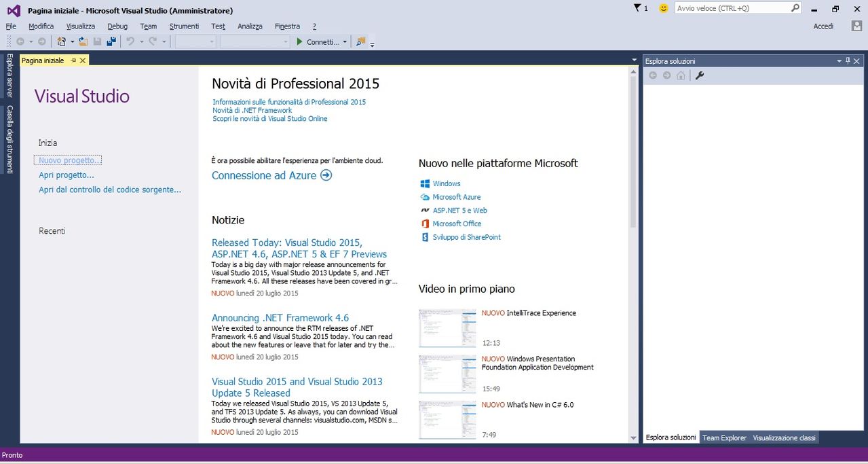Switch to Visualizzazione classi tab

tap(784, 438)
